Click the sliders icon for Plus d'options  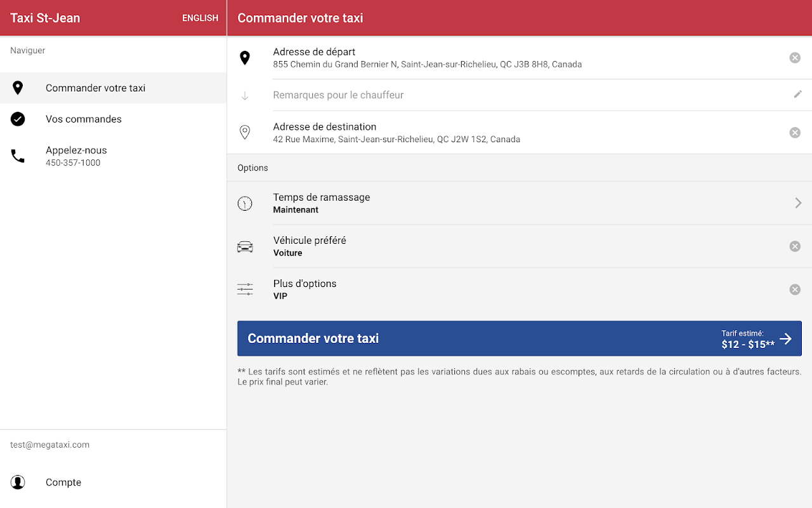click(x=245, y=290)
